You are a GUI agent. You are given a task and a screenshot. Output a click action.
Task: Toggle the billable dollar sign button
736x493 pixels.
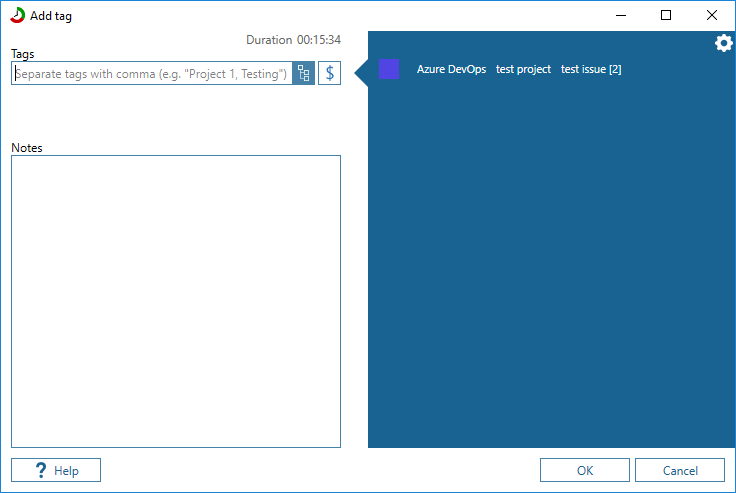[330, 73]
